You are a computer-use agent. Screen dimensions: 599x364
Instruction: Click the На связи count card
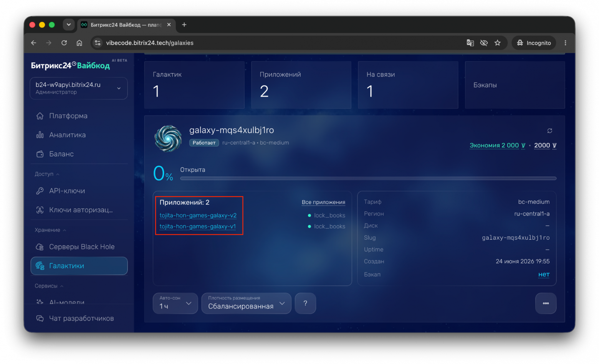(x=408, y=85)
